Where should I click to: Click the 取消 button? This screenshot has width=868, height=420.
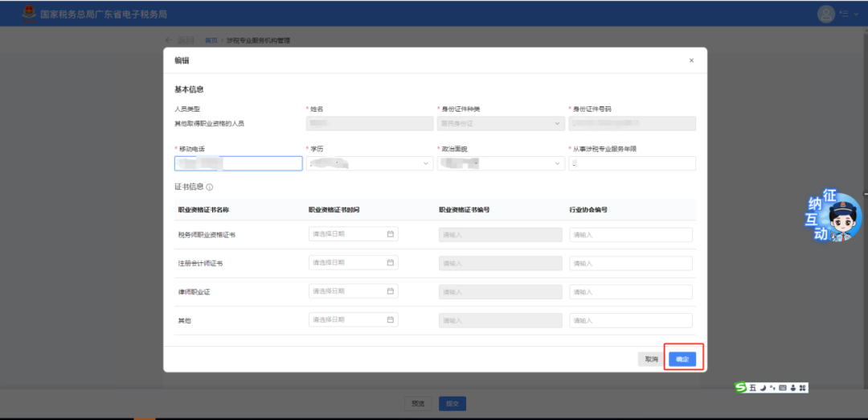click(x=652, y=359)
